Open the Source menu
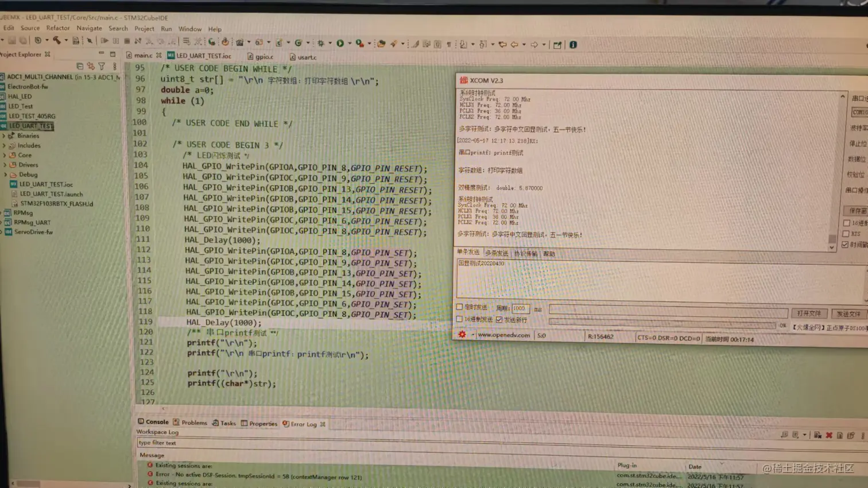Viewport: 868px width, 488px height. coord(30,28)
